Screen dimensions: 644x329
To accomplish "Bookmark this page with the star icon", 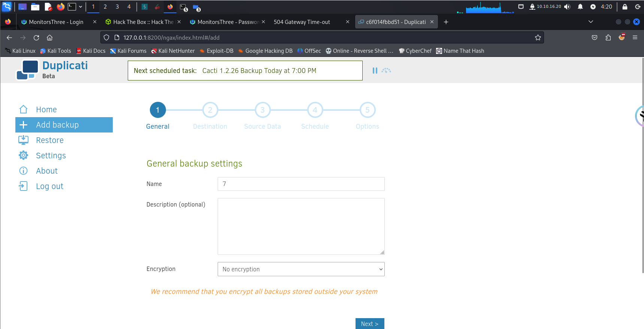I will (538, 37).
